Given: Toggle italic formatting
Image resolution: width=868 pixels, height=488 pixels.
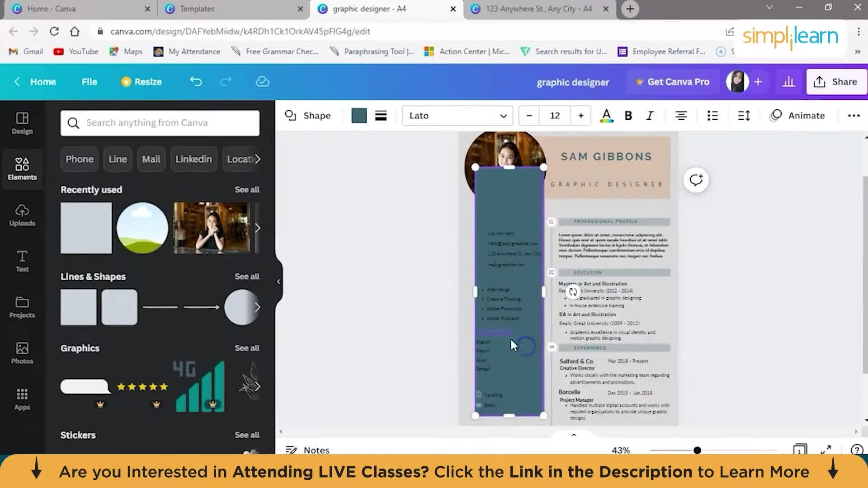Looking at the screenshot, I should pos(650,116).
